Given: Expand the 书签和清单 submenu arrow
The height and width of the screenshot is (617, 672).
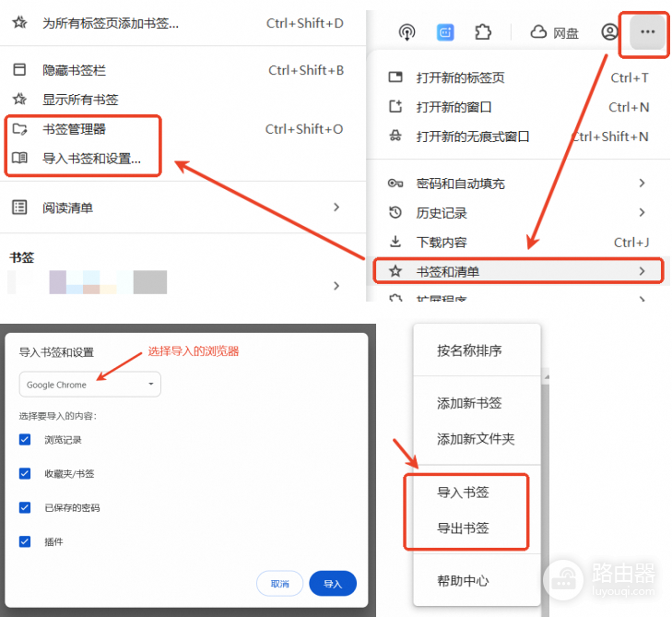Looking at the screenshot, I should [642, 271].
